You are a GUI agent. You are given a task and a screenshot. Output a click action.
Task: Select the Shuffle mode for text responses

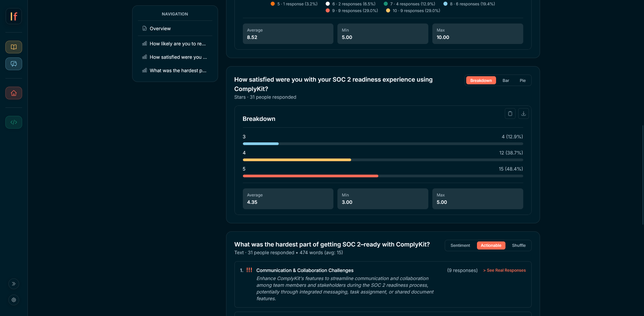519,245
